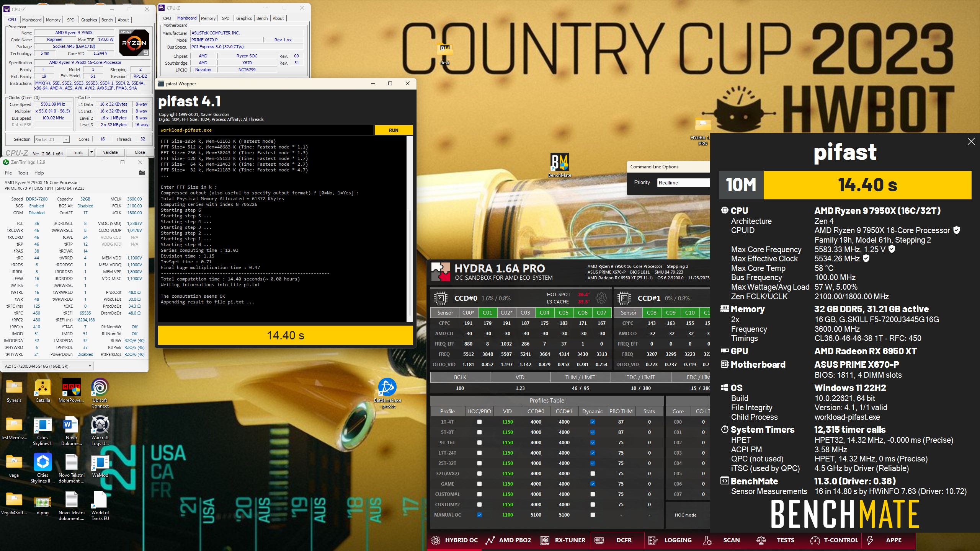The width and height of the screenshot is (980, 551).
Task: Launch MorePowerTool desktop shortcut
Action: click(71, 391)
